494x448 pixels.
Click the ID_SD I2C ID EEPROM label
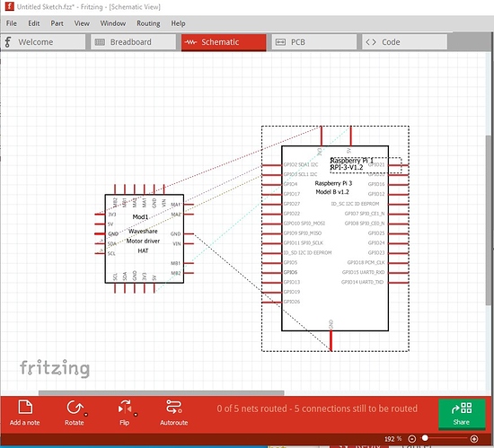(307, 252)
